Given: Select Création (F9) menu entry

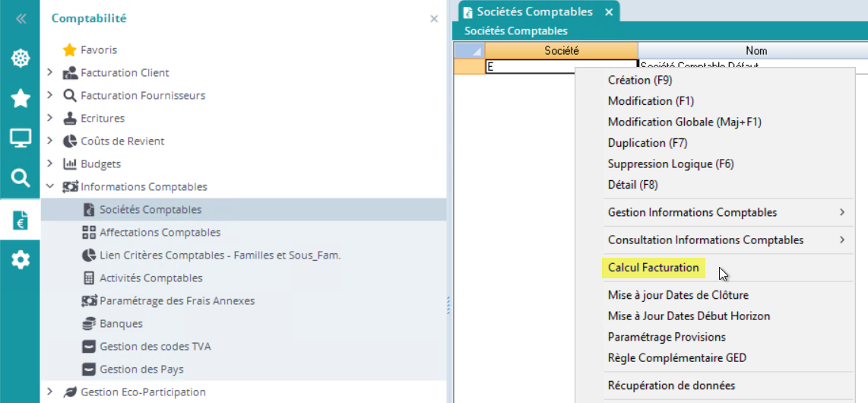Looking at the screenshot, I should point(640,80).
